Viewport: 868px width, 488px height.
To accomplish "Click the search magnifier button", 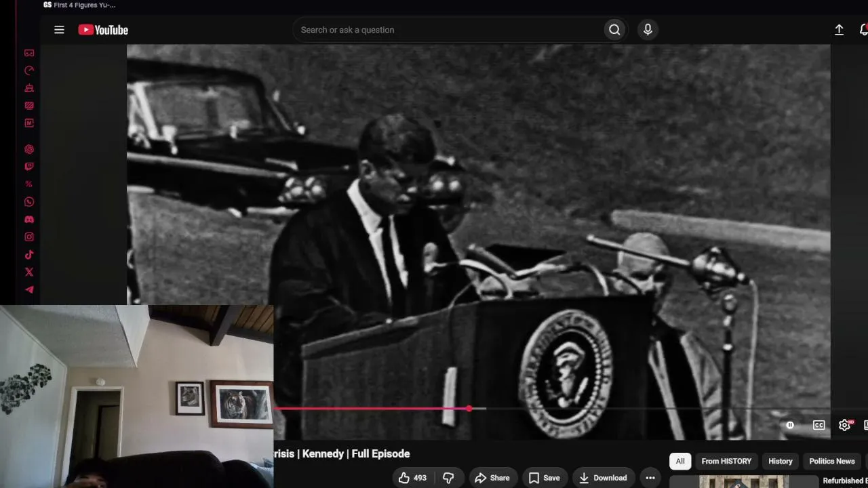I will 614,30.
